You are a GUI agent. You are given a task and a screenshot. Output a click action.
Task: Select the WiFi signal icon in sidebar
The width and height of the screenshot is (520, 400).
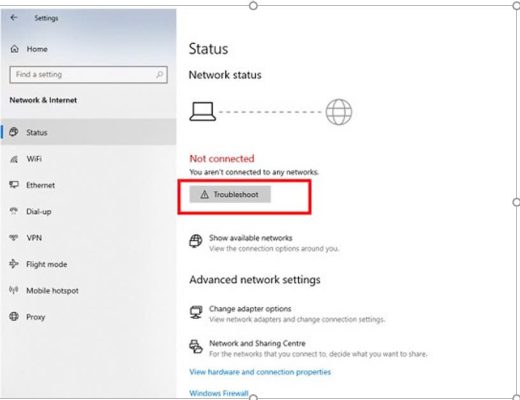14,159
